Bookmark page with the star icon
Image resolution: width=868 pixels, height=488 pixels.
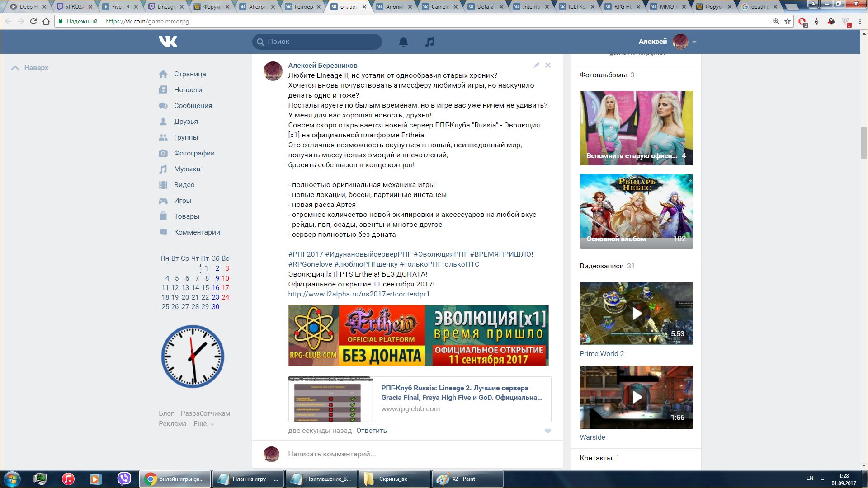788,21
